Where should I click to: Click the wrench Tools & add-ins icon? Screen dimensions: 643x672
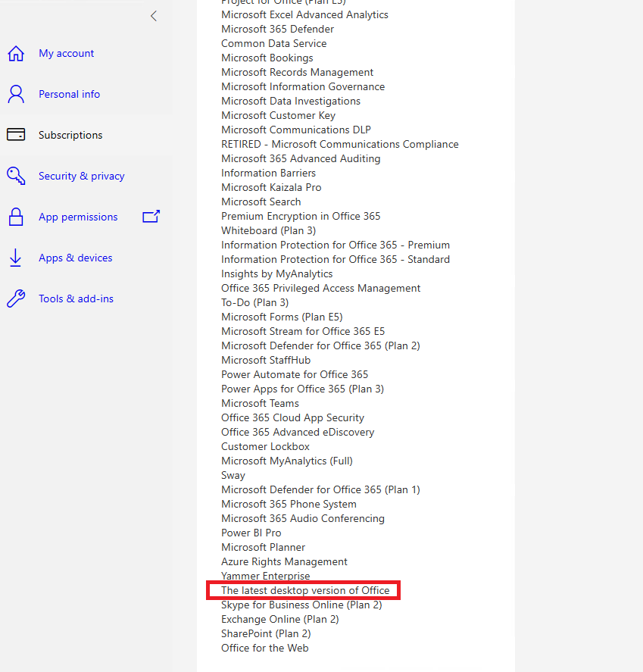[16, 298]
